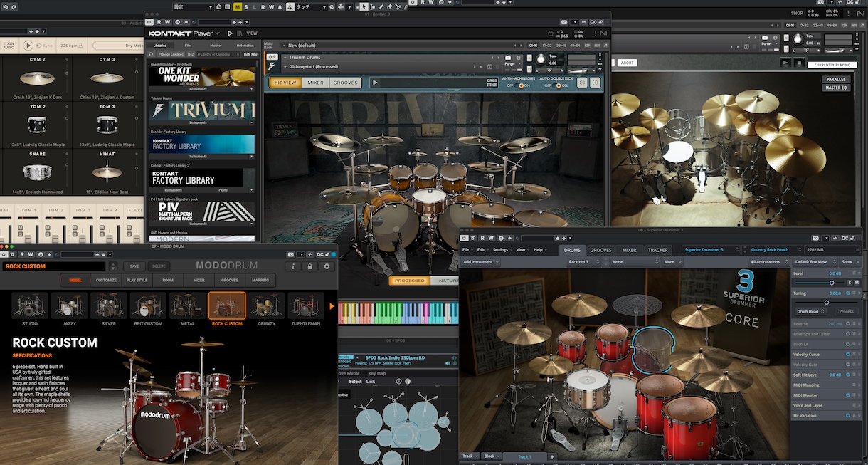The height and width of the screenshot is (465, 868).
Task: Toggle the Level Mute M button
Action: pyautogui.click(x=857, y=283)
